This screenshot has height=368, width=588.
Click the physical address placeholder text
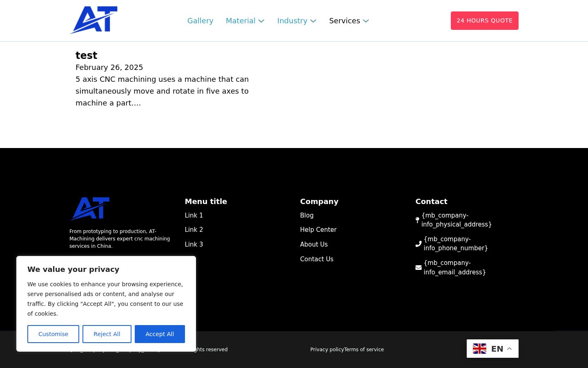click(x=457, y=220)
